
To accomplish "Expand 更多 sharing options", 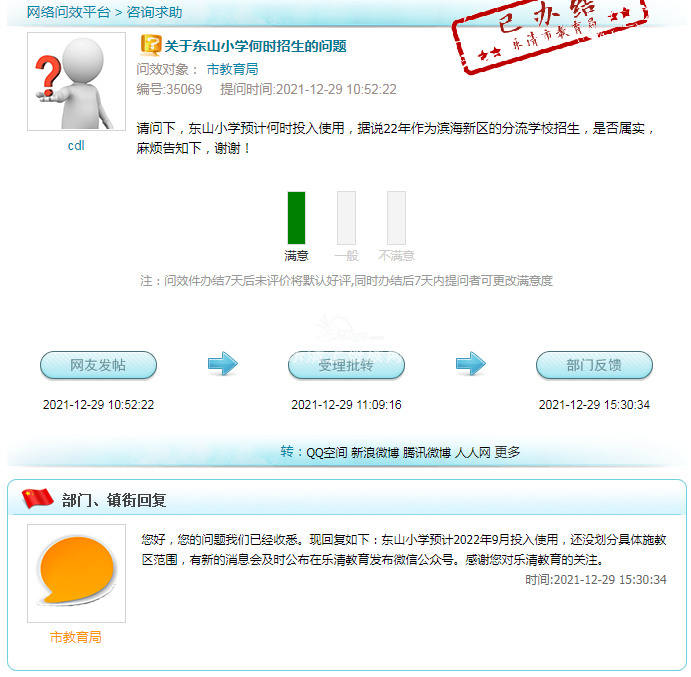I will pyautogui.click(x=507, y=452).
